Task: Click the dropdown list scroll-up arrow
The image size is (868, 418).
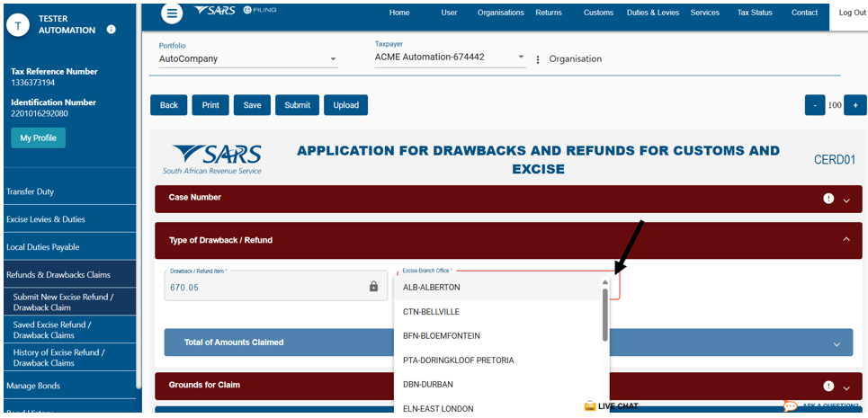Action: tap(605, 281)
